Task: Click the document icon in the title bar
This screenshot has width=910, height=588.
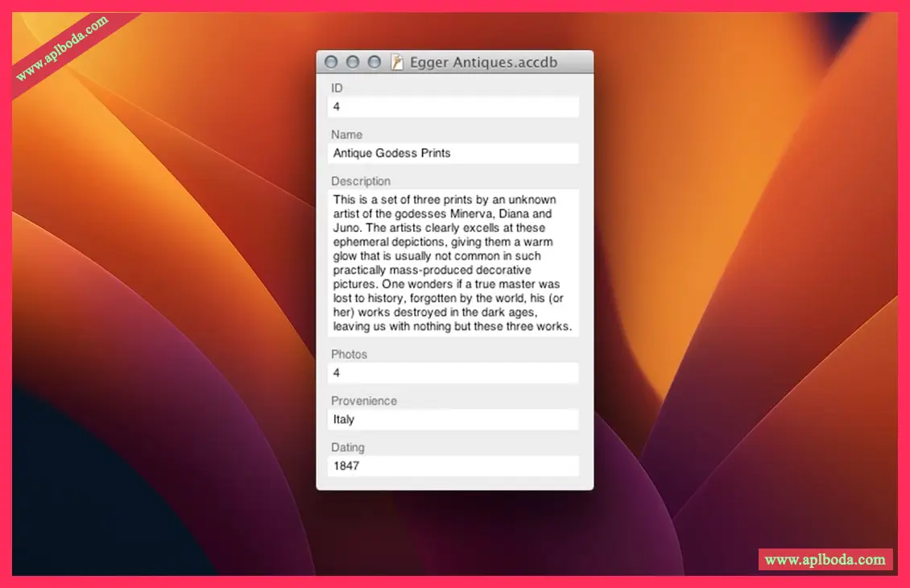Action: [x=396, y=62]
